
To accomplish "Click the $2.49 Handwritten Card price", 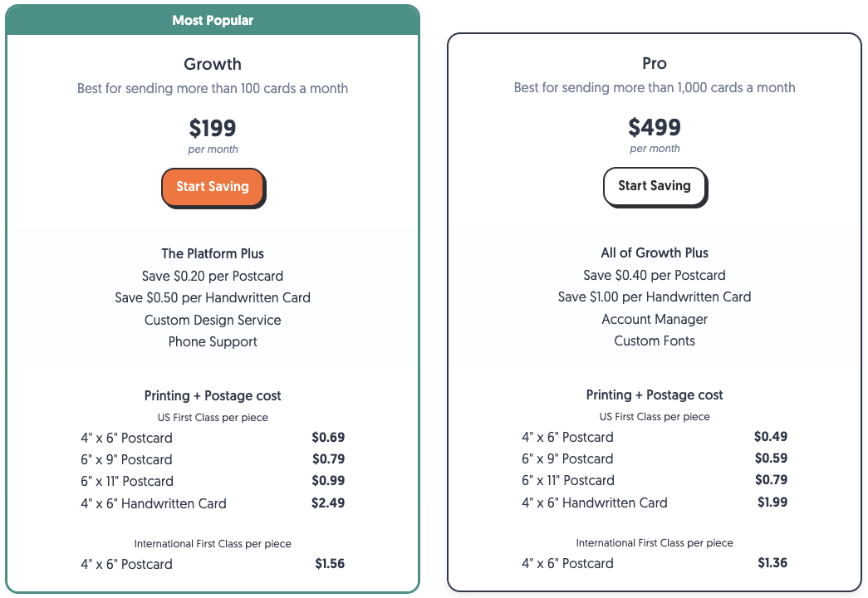I will [328, 502].
